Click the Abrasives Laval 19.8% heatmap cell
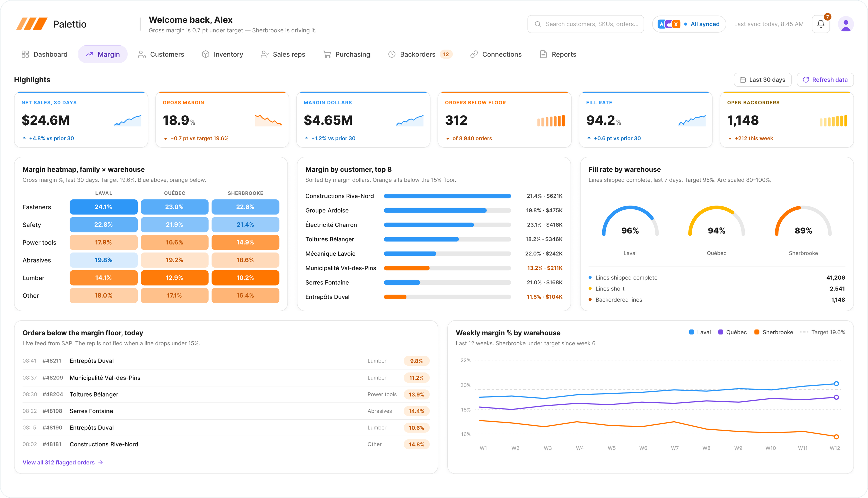Screen dimensions: 868x498 tap(103, 260)
